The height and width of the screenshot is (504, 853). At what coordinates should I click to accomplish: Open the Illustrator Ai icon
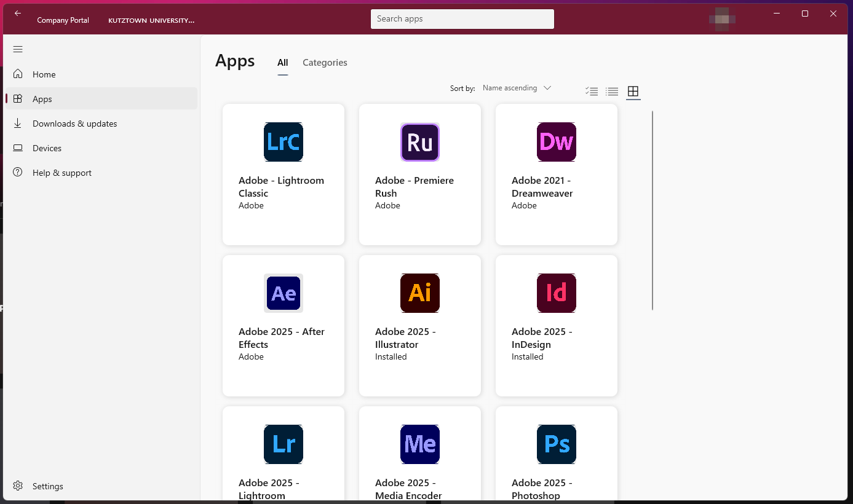click(420, 293)
